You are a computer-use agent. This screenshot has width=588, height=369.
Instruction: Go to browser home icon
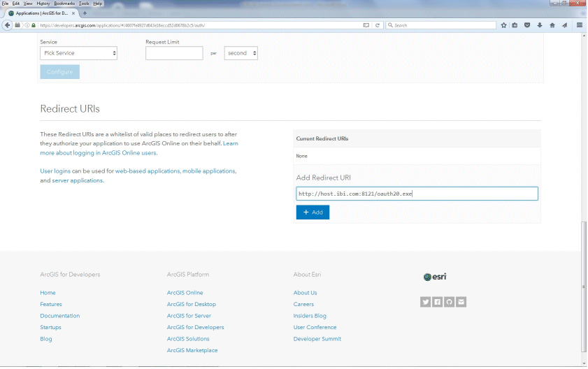pyautogui.click(x=552, y=25)
